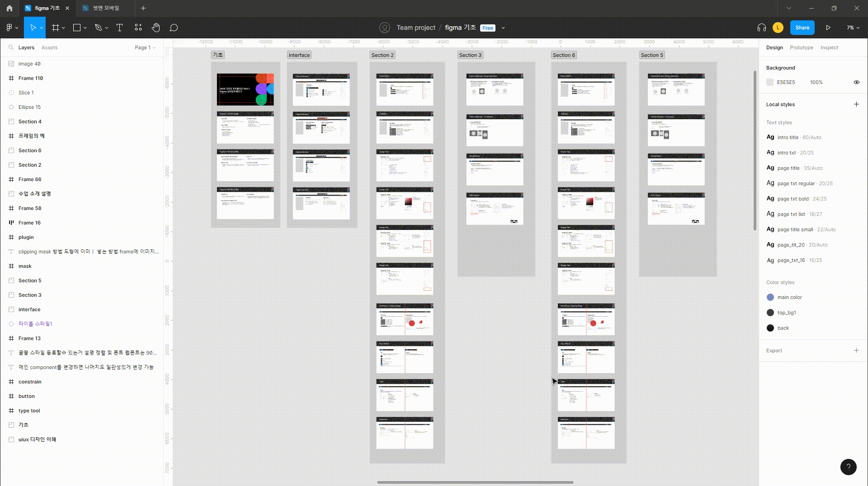This screenshot has width=868, height=486.
Task: Open Move tool options dropdown arrow
Action: pos(42,28)
